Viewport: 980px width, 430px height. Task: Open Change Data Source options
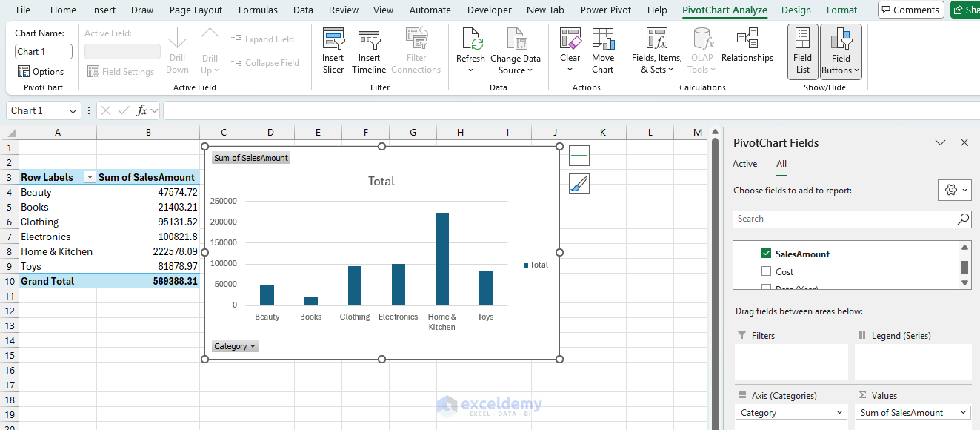516,49
